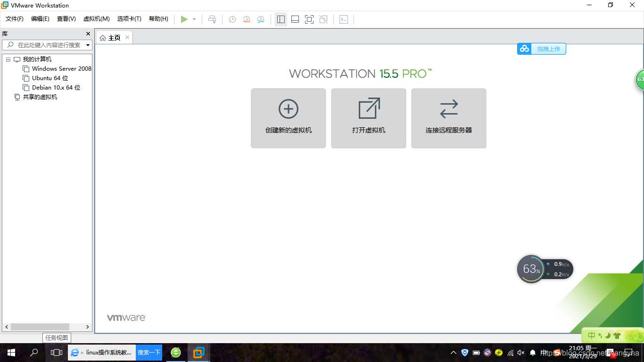Toggle the library sidebar view icon

click(x=281, y=19)
